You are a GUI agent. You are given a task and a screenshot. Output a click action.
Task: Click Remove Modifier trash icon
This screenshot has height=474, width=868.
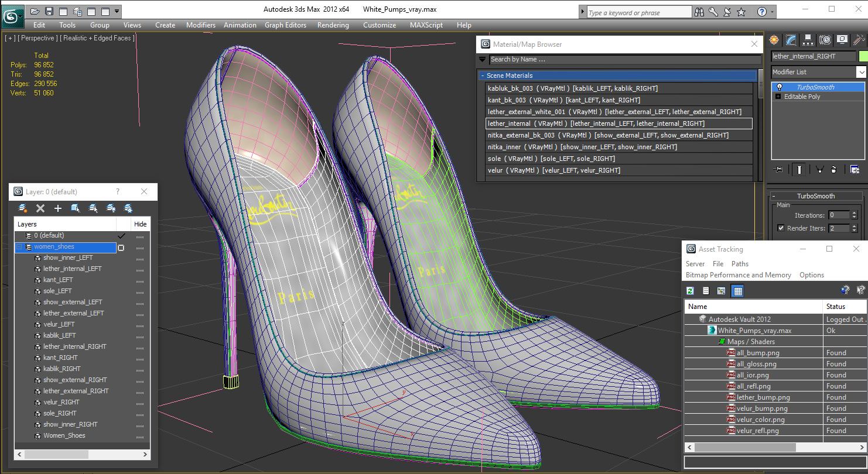(x=835, y=169)
